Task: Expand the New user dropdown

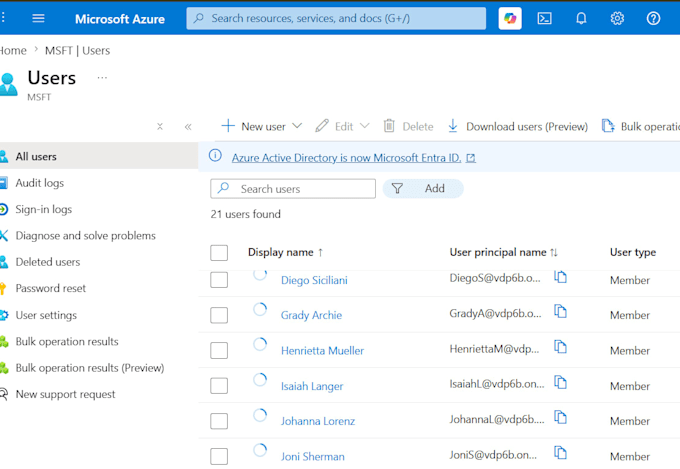Action: tap(297, 126)
